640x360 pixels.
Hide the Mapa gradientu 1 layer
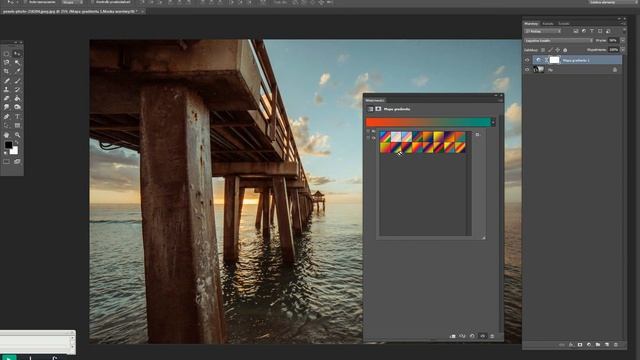tap(527, 60)
